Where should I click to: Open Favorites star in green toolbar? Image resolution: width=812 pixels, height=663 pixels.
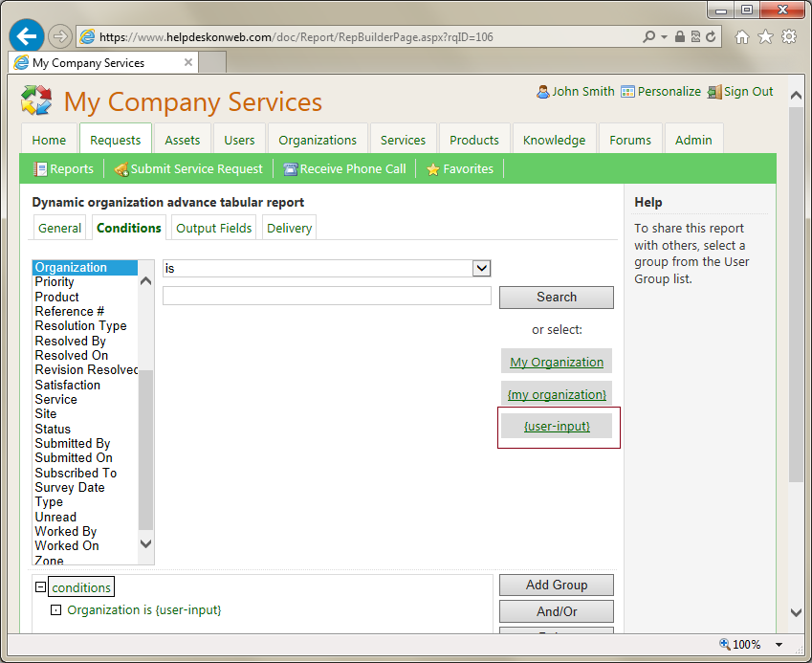(433, 169)
